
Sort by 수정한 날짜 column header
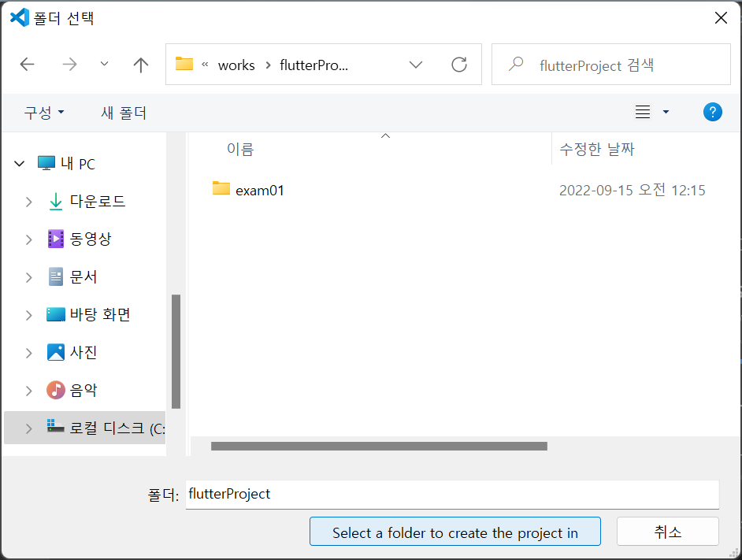pyautogui.click(x=597, y=149)
